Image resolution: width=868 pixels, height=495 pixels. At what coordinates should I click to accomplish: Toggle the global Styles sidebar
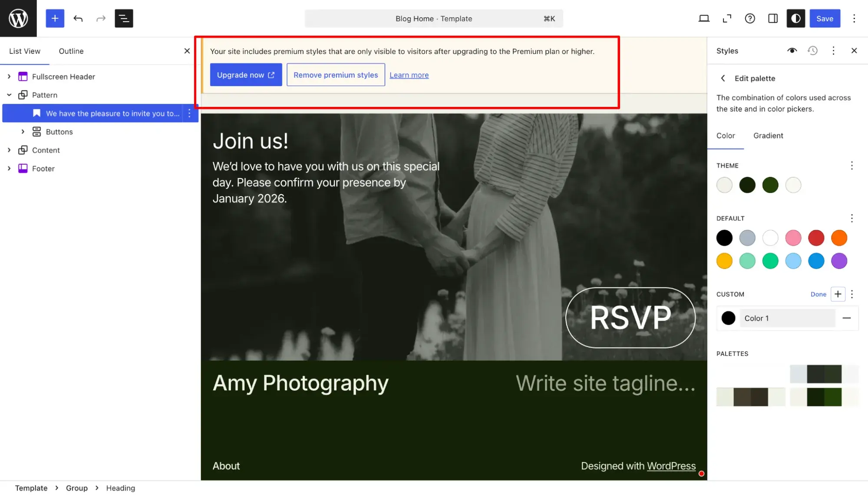coord(795,18)
